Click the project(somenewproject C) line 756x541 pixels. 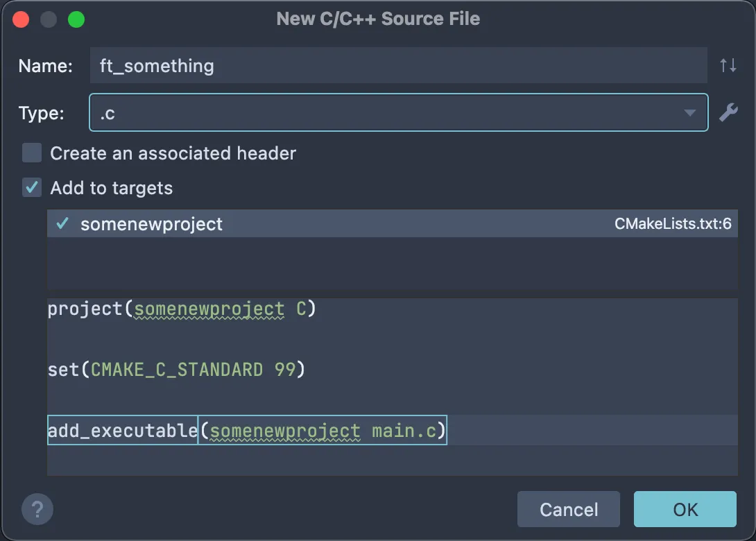[x=182, y=309]
